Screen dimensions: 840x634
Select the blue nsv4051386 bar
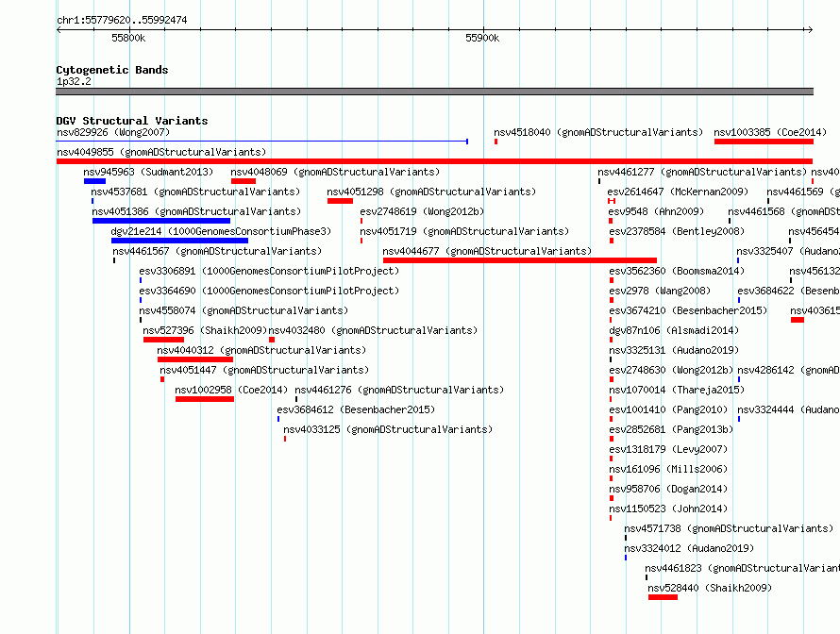161,221
